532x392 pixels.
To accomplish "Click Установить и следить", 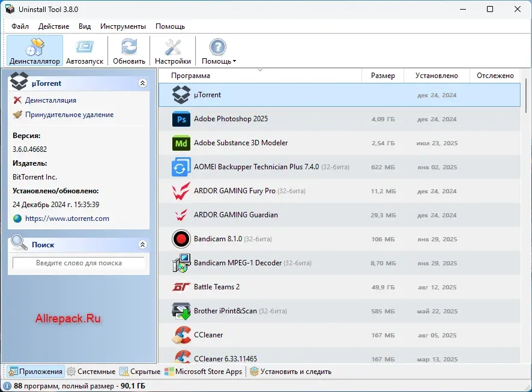I will click(x=291, y=372).
